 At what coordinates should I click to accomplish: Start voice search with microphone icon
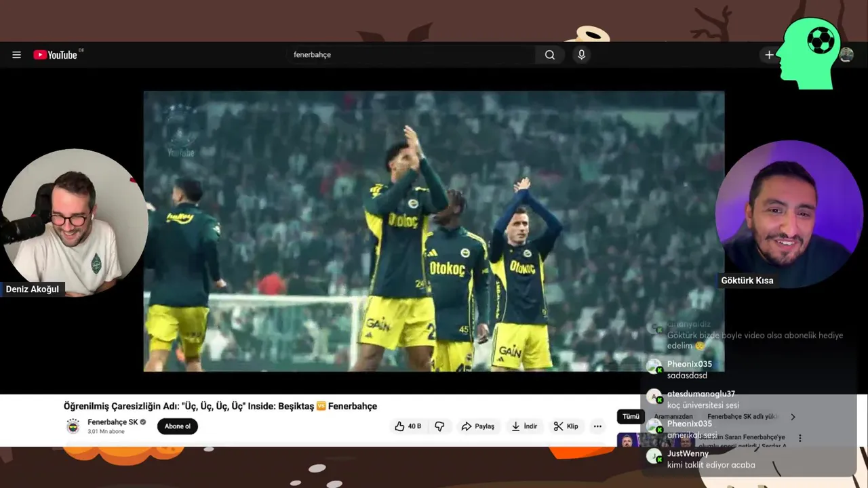coord(581,55)
